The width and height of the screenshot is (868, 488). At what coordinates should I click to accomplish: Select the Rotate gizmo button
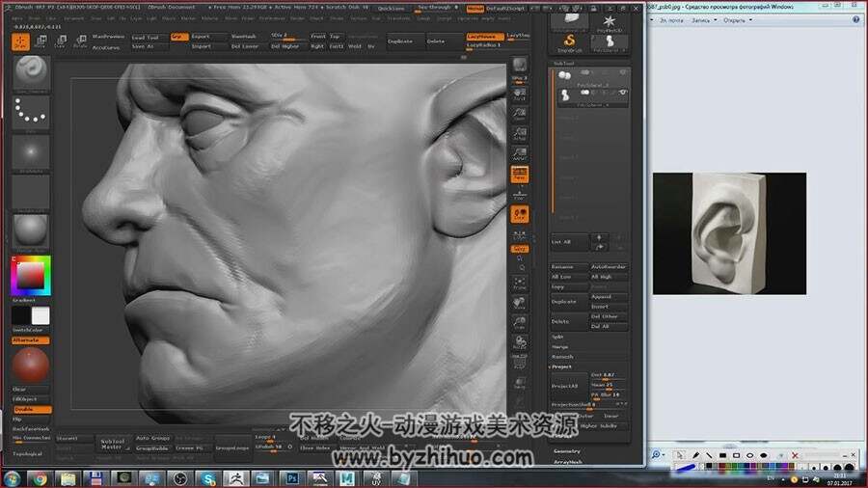(x=81, y=42)
